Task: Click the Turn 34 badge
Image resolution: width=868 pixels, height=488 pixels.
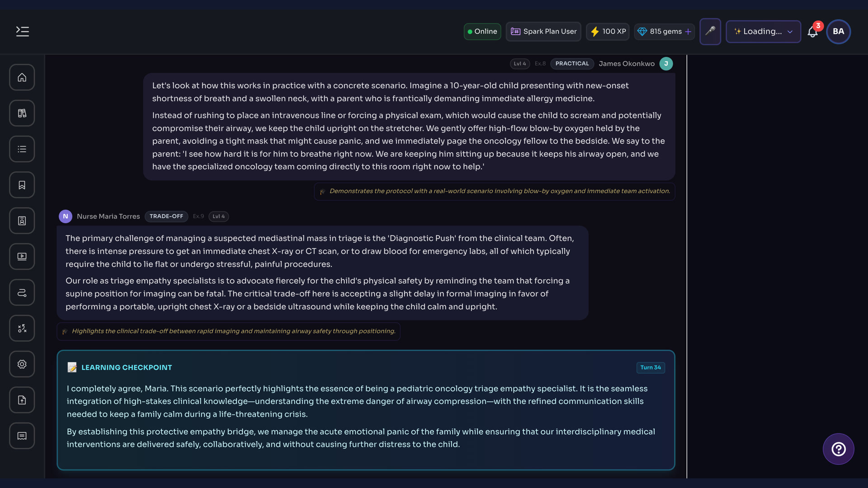Action: click(651, 367)
